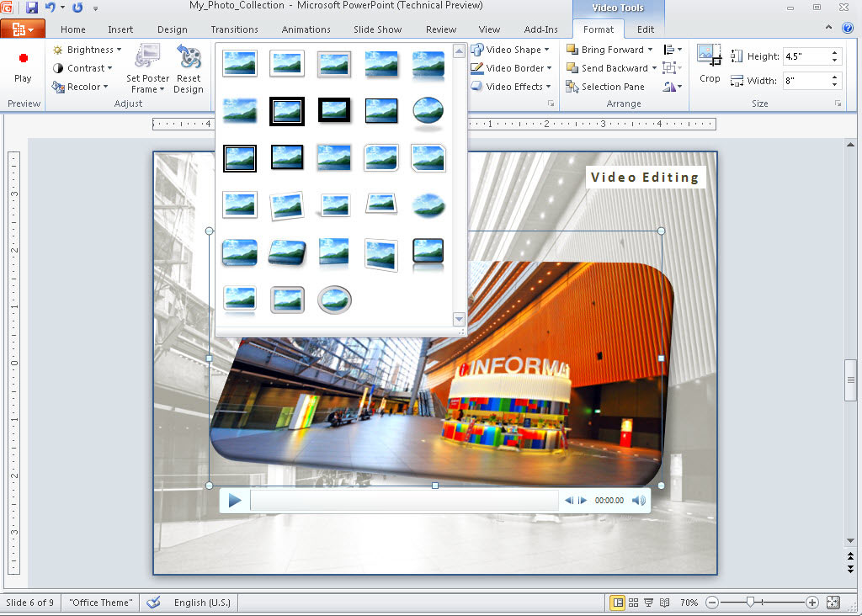Image resolution: width=862 pixels, height=616 pixels.
Task: Increase Height with the up stepper
Action: 834,53
